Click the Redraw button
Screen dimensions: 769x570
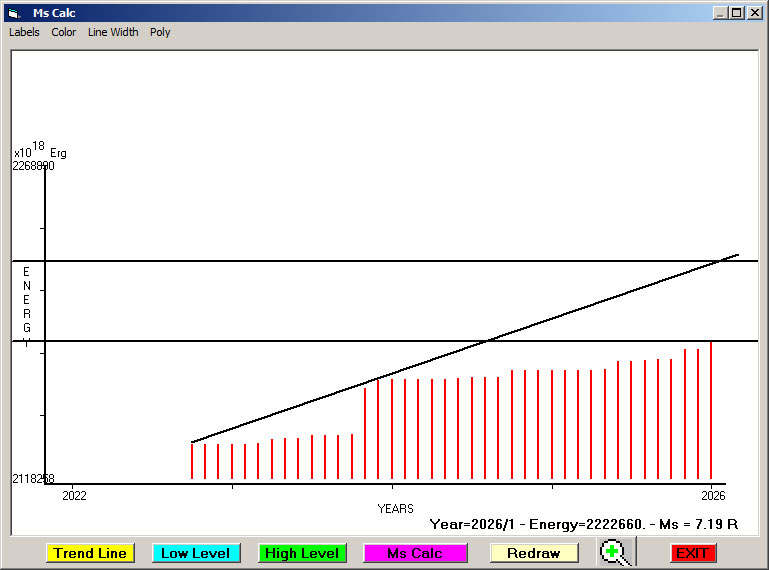(x=534, y=553)
